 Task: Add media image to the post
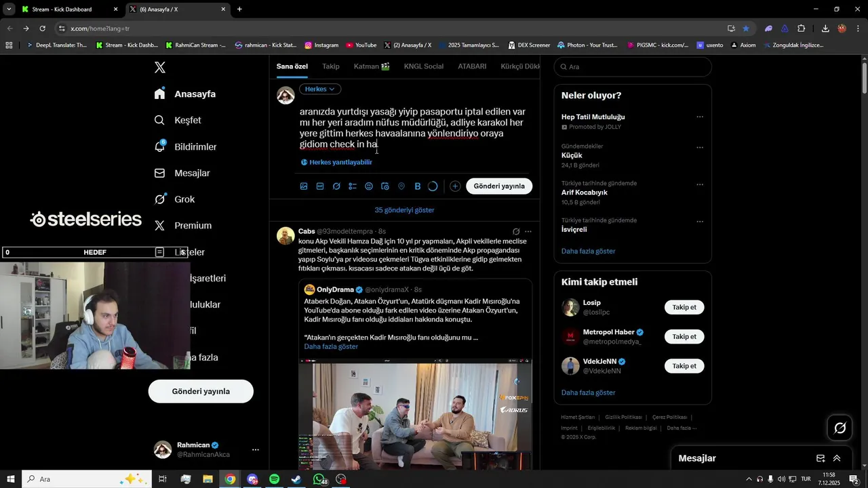click(x=304, y=186)
